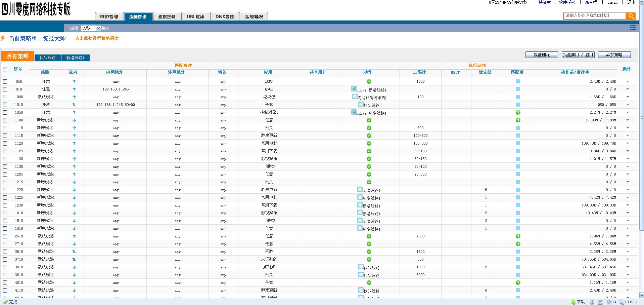This screenshot has height=305, width=644.
Task: Open the operation dropdown for row 1230
Action: coord(628,205)
